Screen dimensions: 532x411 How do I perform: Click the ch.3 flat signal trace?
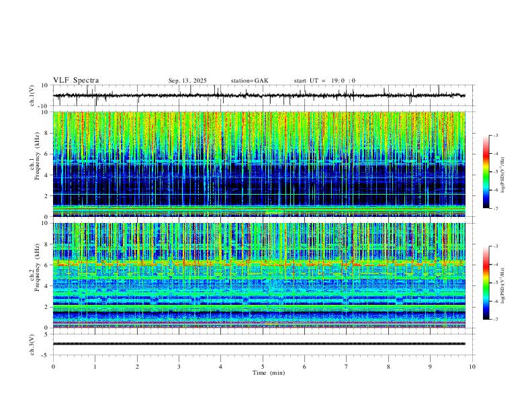(x=259, y=344)
